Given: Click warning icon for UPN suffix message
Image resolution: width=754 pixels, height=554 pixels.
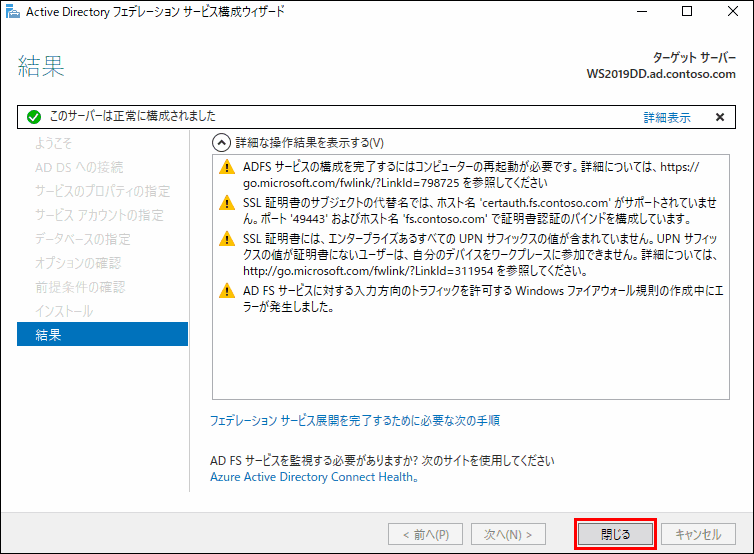Looking at the screenshot, I should coord(226,239).
